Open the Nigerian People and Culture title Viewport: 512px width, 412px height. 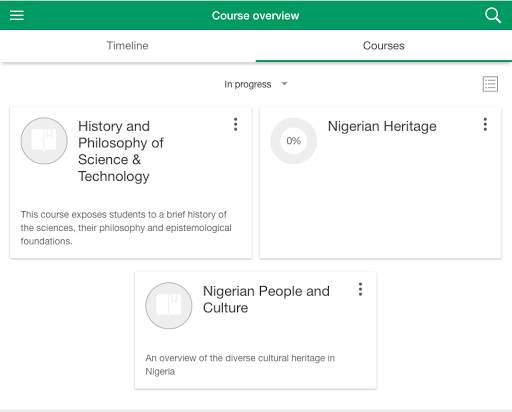coord(266,299)
